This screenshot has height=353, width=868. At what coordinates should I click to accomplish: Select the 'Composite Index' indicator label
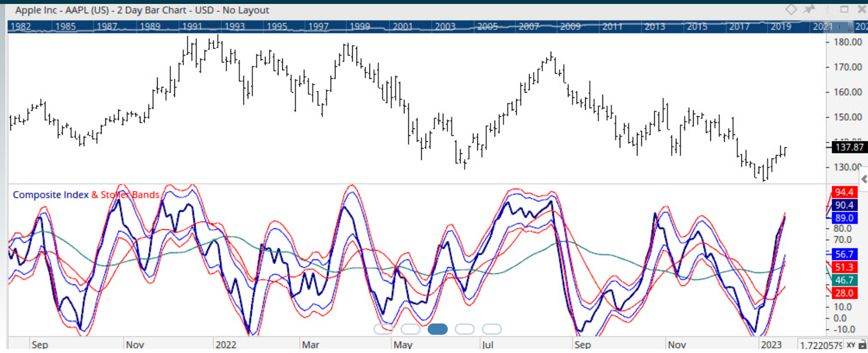pyautogui.click(x=51, y=195)
